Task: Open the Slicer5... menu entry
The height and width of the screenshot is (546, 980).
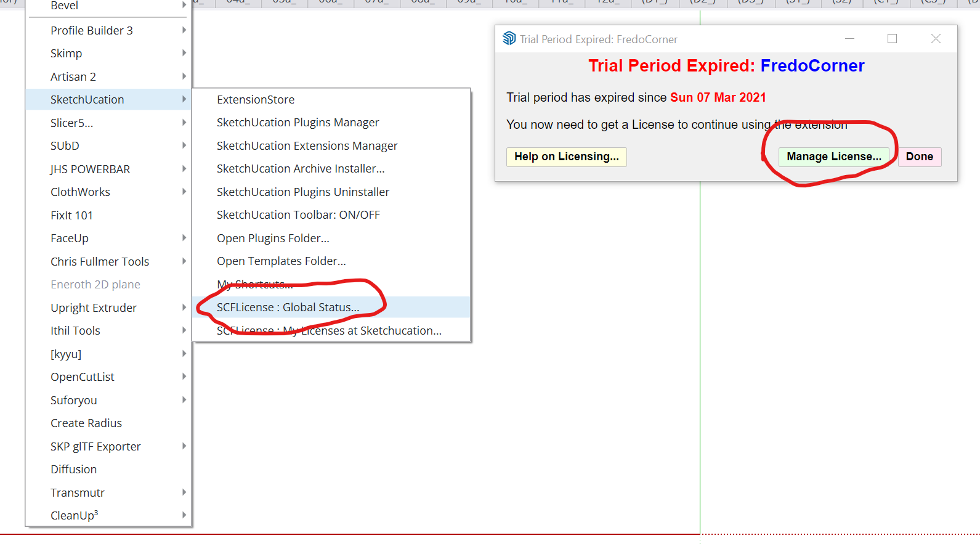Action: pos(108,123)
